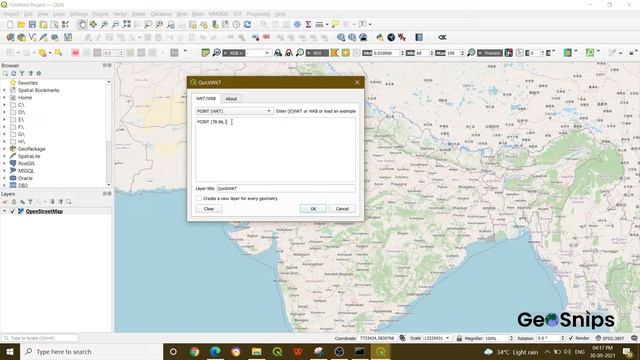Save the project with the floppy disk icon
This screenshot has height=360, width=640.
point(32,24)
